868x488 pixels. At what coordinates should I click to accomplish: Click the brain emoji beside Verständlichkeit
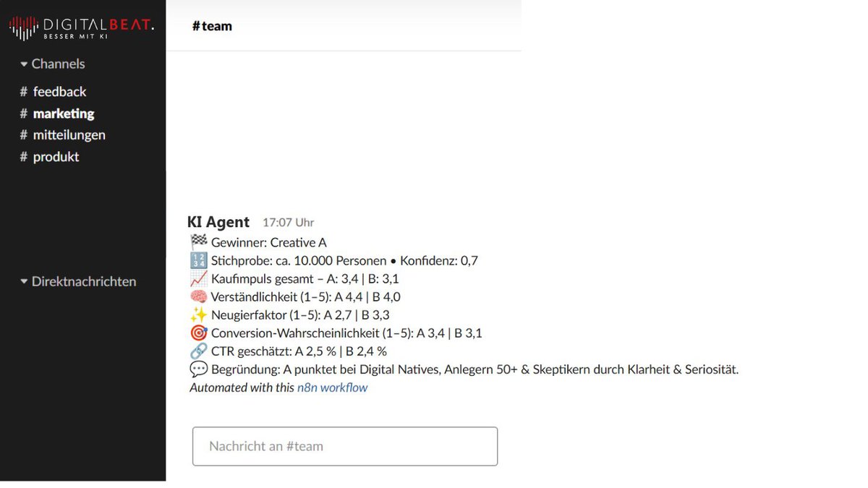[198, 297]
